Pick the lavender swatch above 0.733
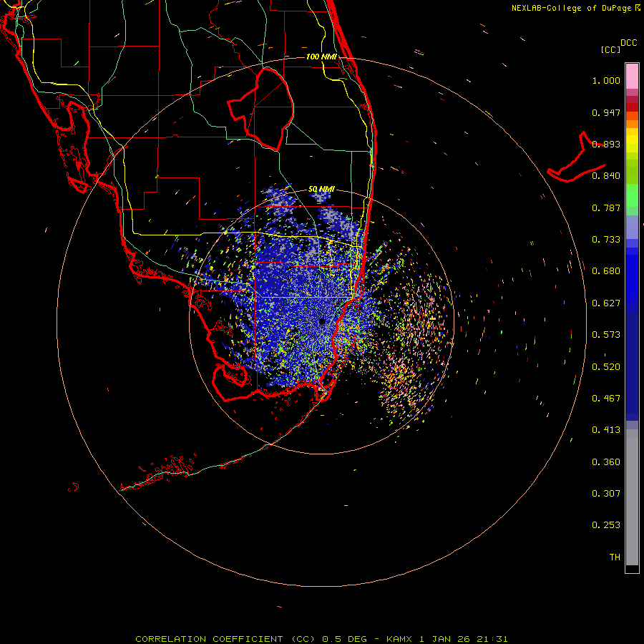The height and width of the screenshot is (644, 644). click(x=632, y=227)
